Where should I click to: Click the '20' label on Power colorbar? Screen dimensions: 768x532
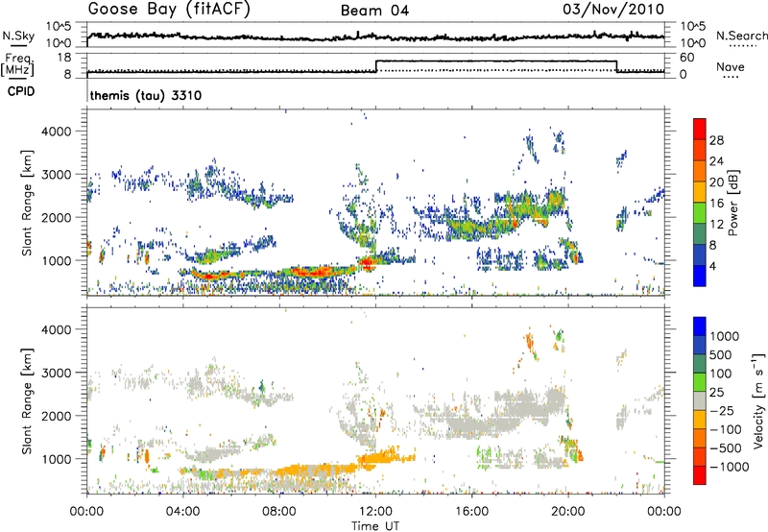tap(716, 182)
